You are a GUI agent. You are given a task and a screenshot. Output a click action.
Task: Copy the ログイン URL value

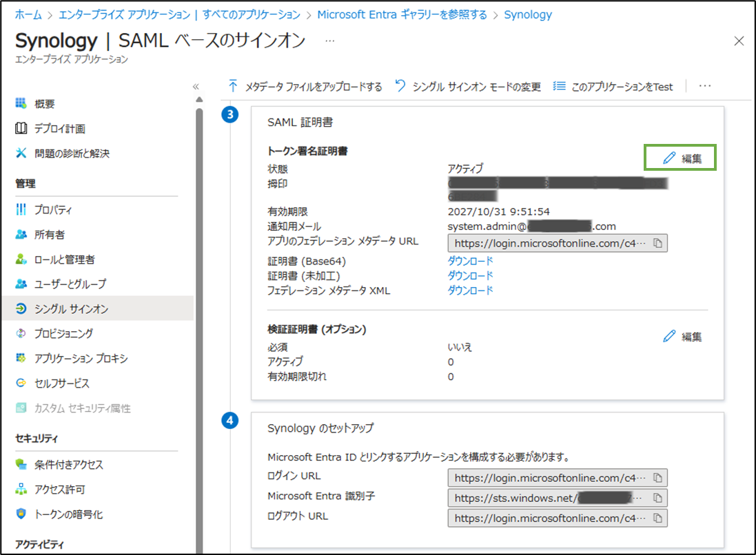657,478
